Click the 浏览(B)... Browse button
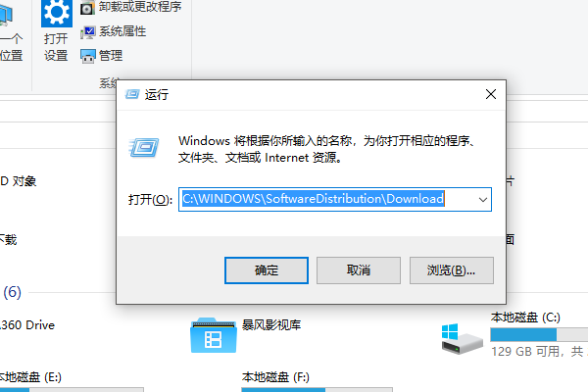The height and width of the screenshot is (392, 588). 452,270
